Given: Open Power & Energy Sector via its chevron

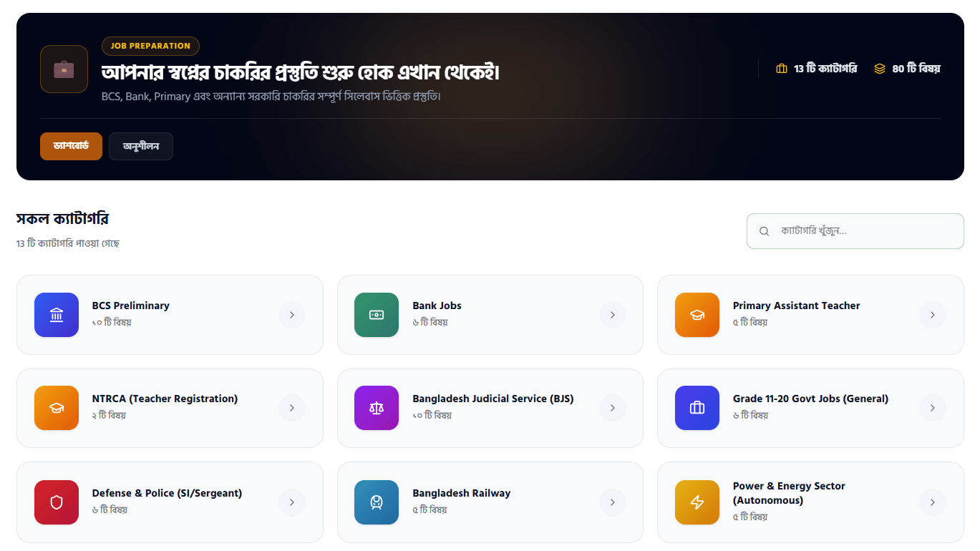Looking at the screenshot, I should click(x=933, y=502).
